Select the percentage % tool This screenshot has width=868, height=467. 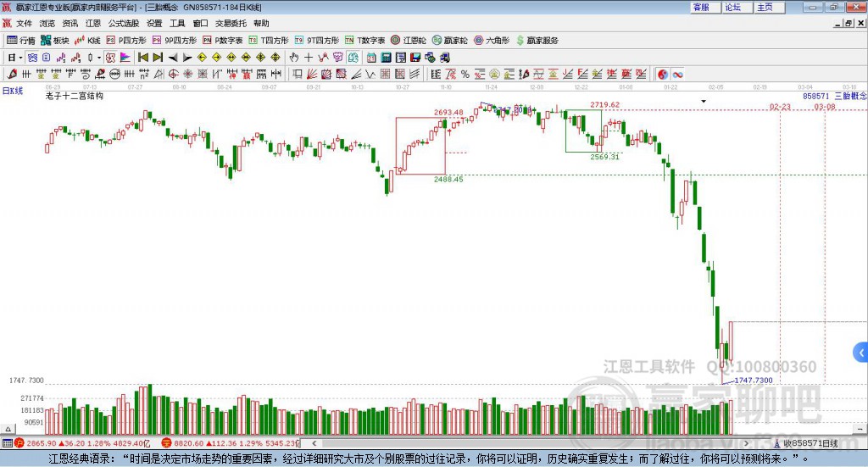465,74
